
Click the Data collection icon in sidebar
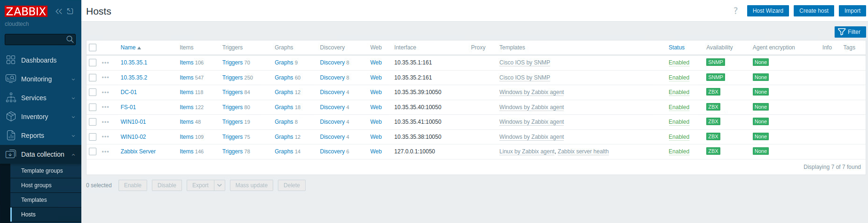(x=11, y=154)
